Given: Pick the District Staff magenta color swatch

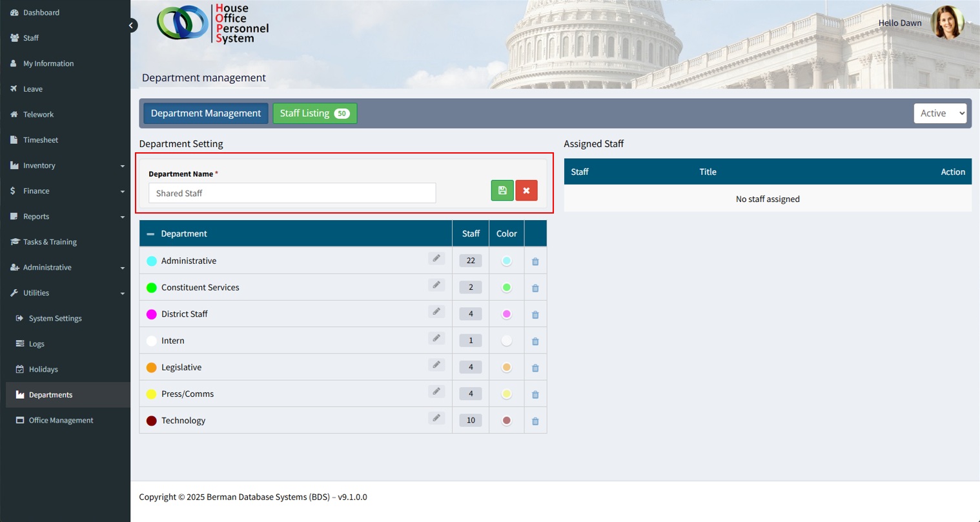Looking at the screenshot, I should pos(507,314).
